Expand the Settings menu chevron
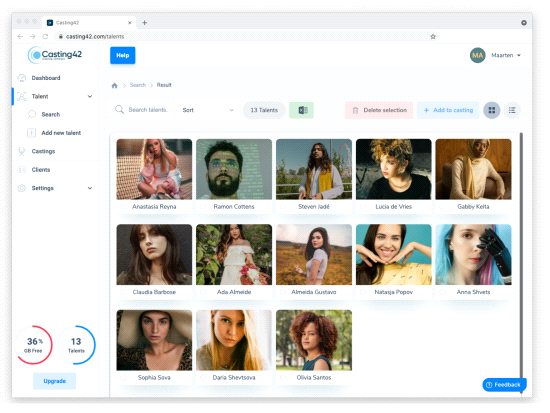Image resolution: width=550 pixels, height=413 pixels. pos(90,188)
